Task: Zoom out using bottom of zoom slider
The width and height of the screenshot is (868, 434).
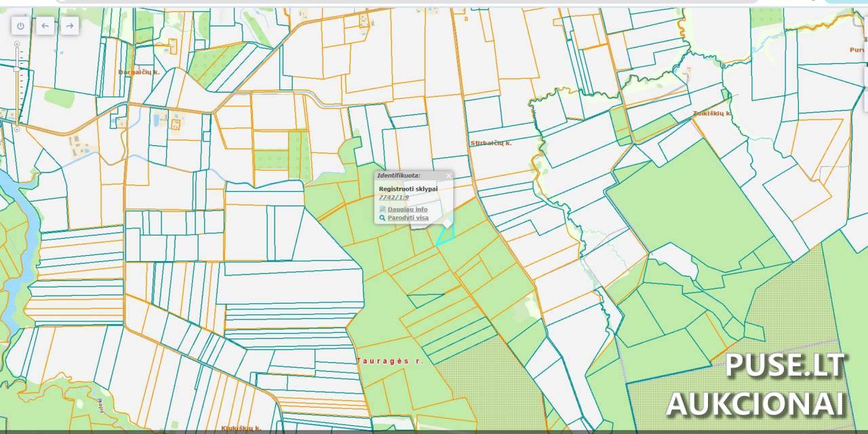Action: tap(17, 129)
